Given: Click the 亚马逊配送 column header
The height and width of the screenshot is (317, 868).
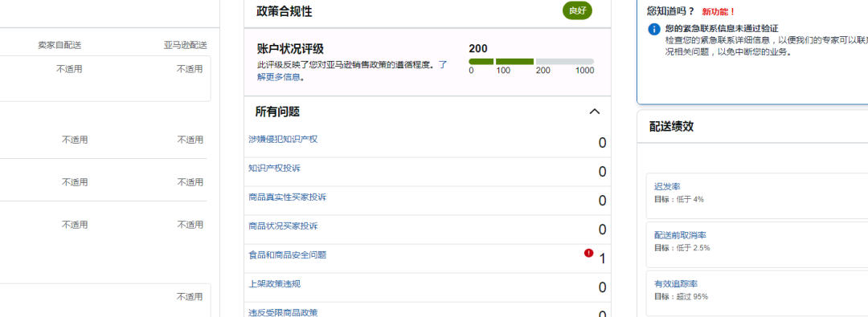Looking at the screenshot, I should point(186,45).
